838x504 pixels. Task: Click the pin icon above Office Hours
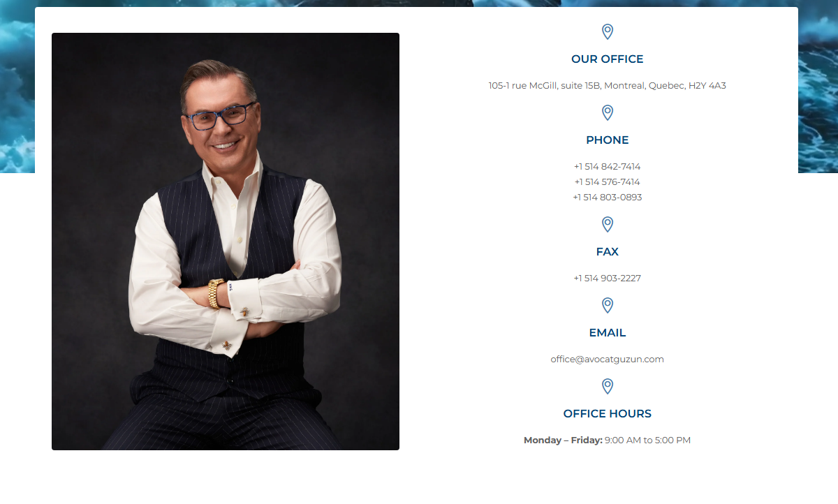[x=608, y=387]
